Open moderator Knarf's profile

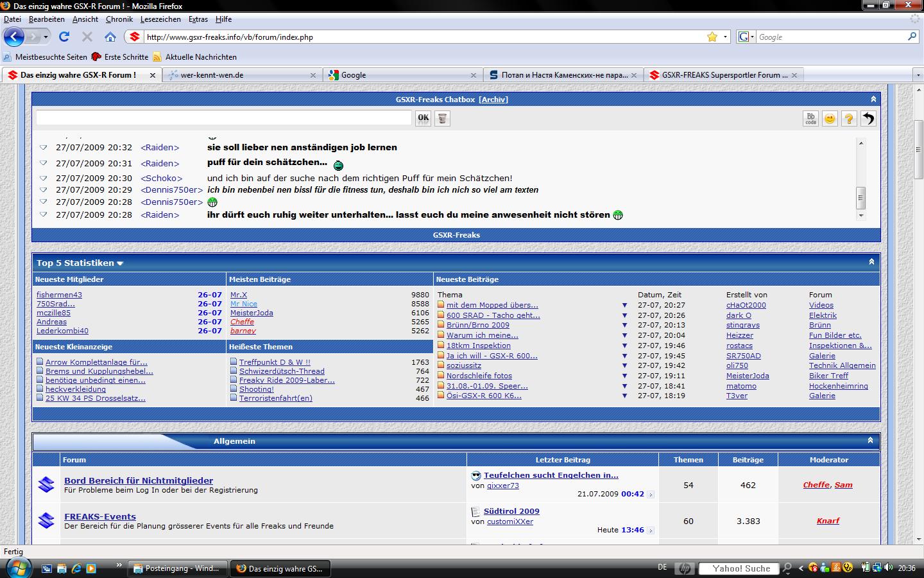(x=828, y=521)
